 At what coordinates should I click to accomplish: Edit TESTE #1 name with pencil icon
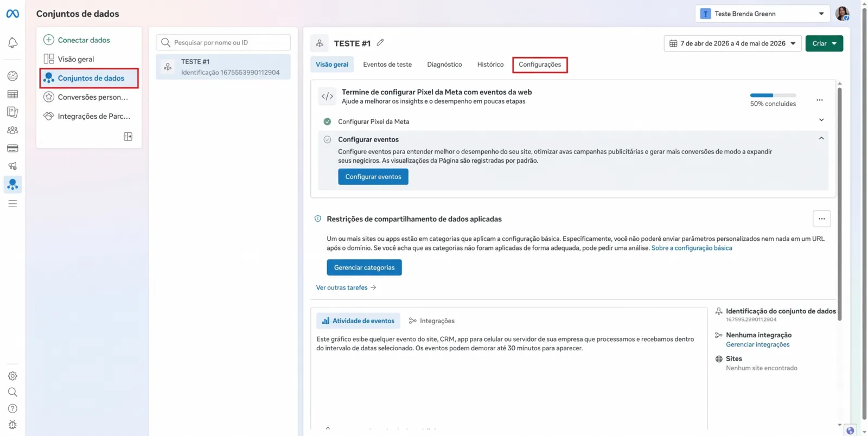380,42
